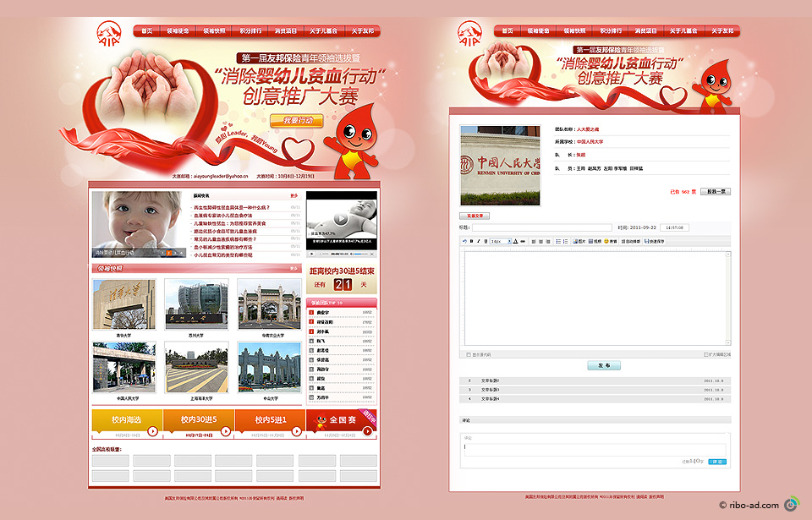Click the red 发表文章 button
The width and height of the screenshot is (812, 520).
[475, 216]
